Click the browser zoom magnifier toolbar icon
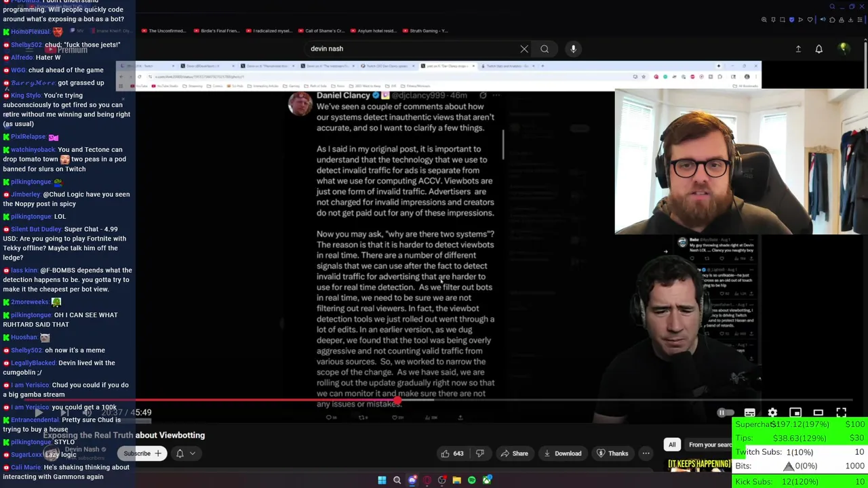Image resolution: width=868 pixels, height=488 pixels. (x=764, y=20)
